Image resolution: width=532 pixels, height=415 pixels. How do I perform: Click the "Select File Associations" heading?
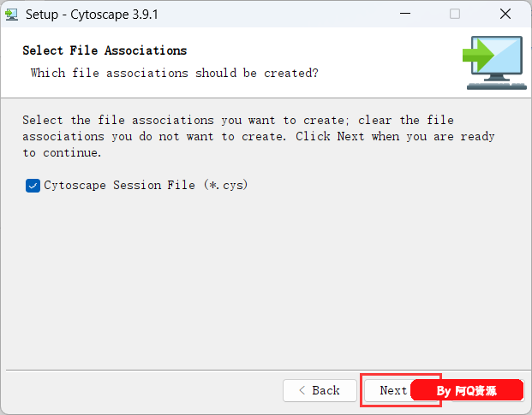pyautogui.click(x=105, y=50)
